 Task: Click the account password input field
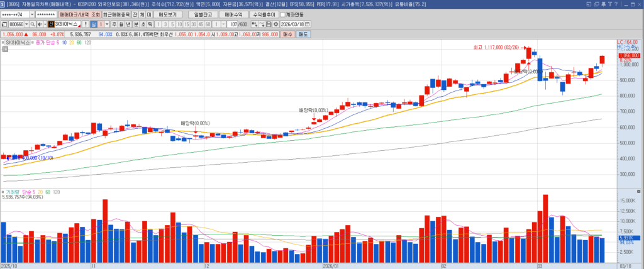[45, 14]
